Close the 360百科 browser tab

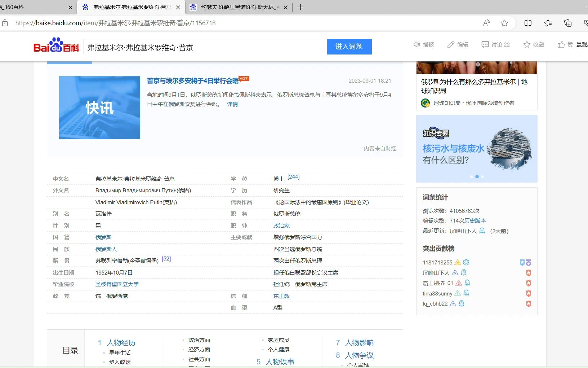click(x=70, y=7)
